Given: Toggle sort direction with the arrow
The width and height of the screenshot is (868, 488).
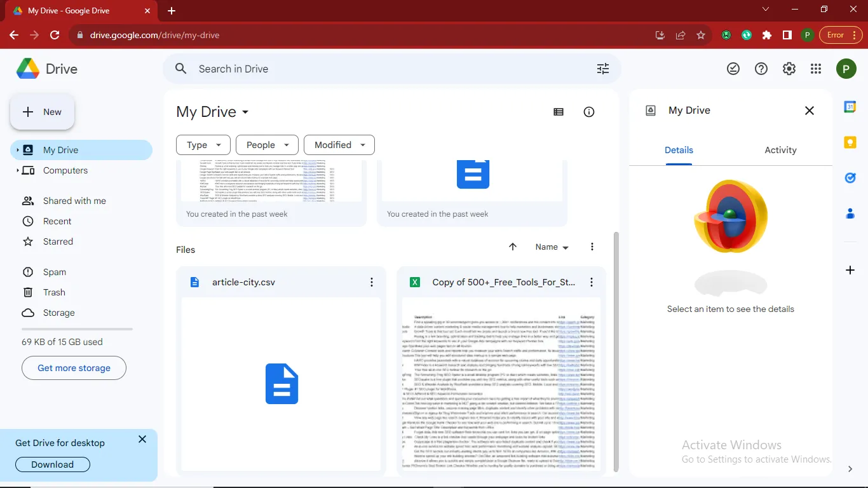Looking at the screenshot, I should (x=512, y=247).
